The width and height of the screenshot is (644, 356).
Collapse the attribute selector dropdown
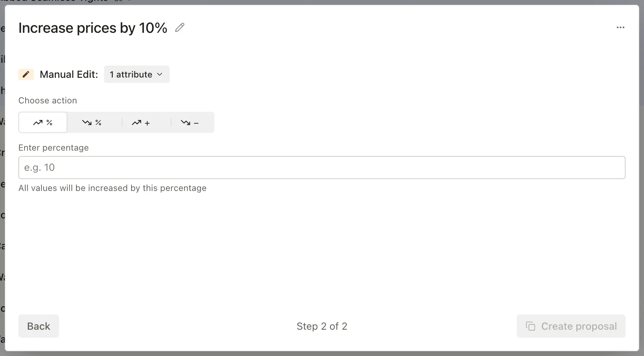point(160,74)
